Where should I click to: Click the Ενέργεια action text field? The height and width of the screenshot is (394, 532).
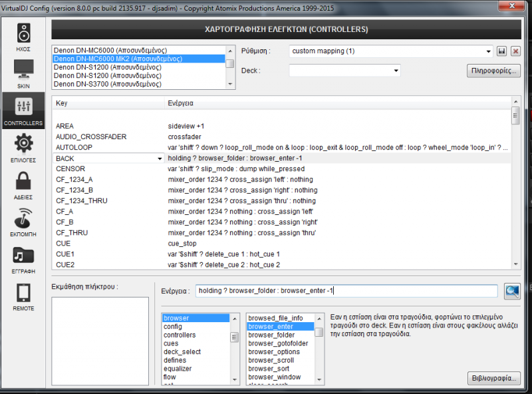pyautogui.click(x=346, y=291)
